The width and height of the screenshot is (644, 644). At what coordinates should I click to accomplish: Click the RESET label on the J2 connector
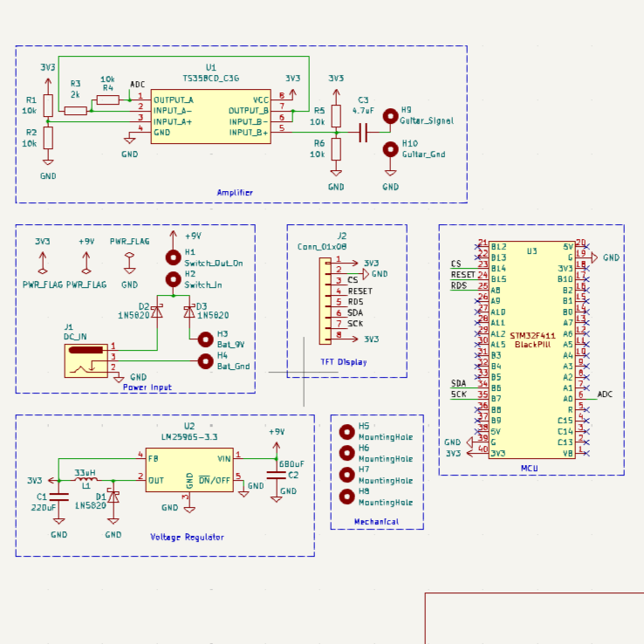click(360, 291)
